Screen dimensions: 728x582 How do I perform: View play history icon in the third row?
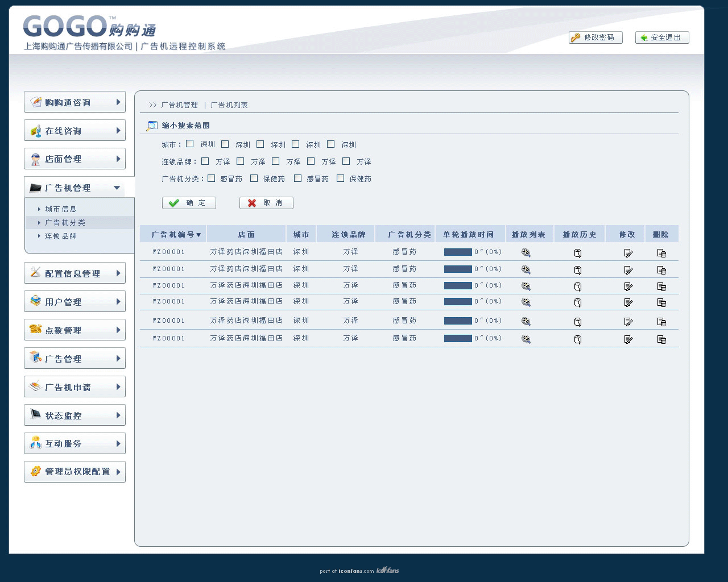pos(578,286)
